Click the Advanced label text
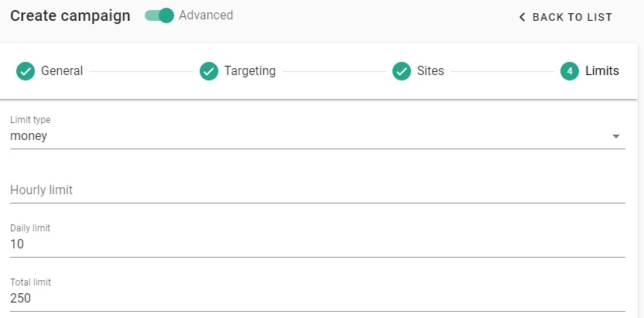 pyautogui.click(x=206, y=15)
